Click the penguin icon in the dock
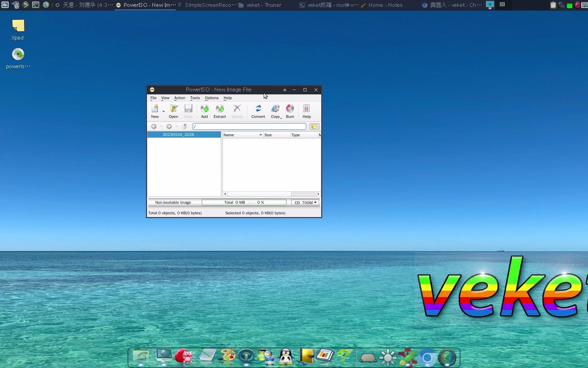Image resolution: width=588 pixels, height=368 pixels. 286,357
